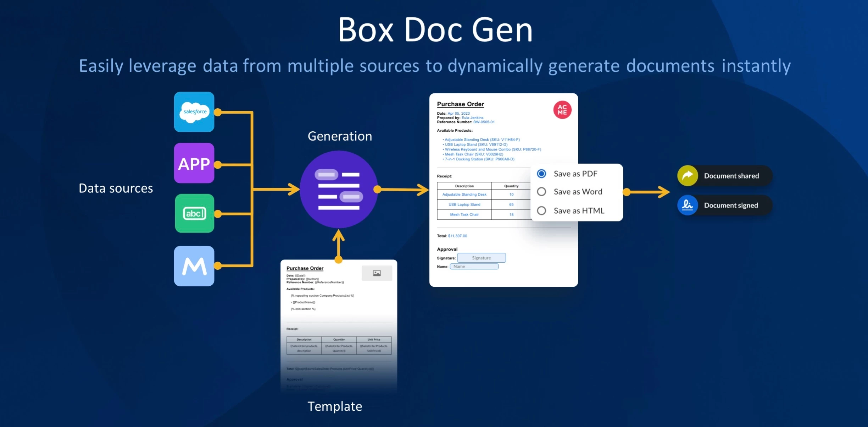Image resolution: width=868 pixels, height=427 pixels.
Task: Click the Document signed pen icon
Action: 687,205
